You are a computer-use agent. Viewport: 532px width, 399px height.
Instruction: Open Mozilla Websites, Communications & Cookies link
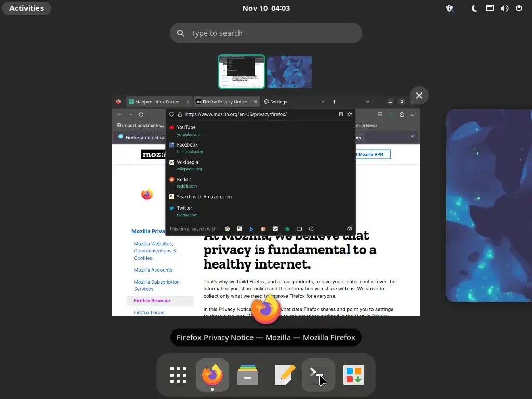[x=155, y=251]
